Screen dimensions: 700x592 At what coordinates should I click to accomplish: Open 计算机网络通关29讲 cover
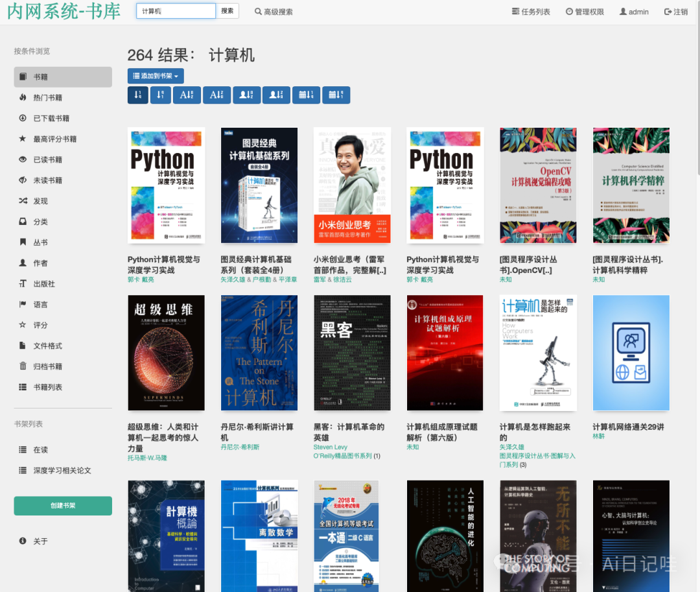click(x=631, y=353)
